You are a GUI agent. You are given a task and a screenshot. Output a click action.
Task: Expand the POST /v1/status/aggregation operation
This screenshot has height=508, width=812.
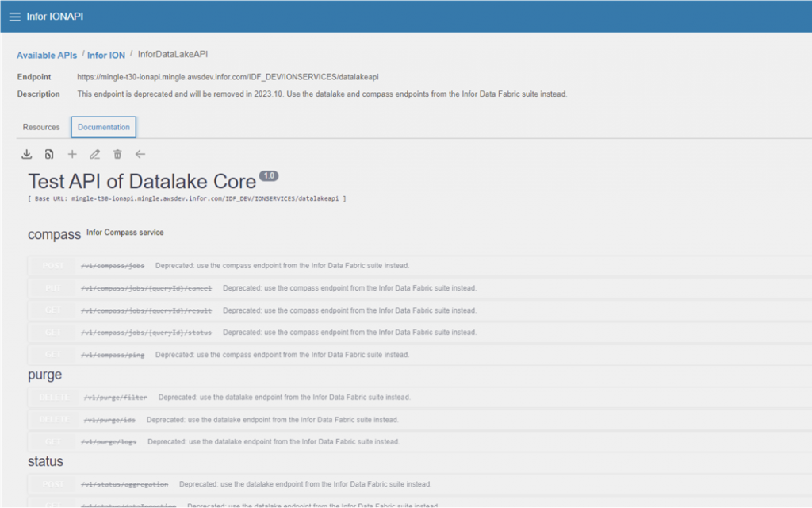(419, 484)
